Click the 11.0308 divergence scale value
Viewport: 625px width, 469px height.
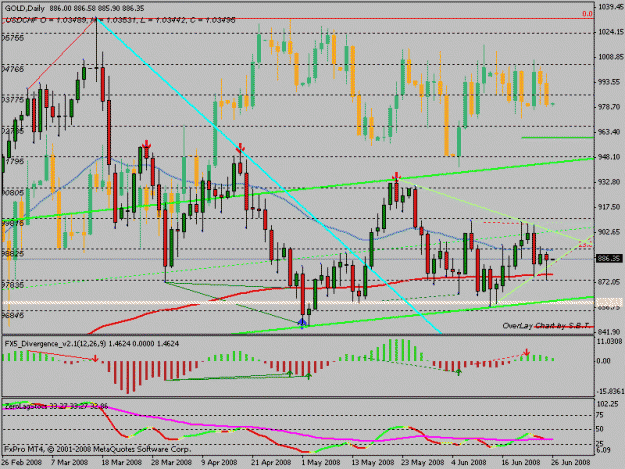609,341
